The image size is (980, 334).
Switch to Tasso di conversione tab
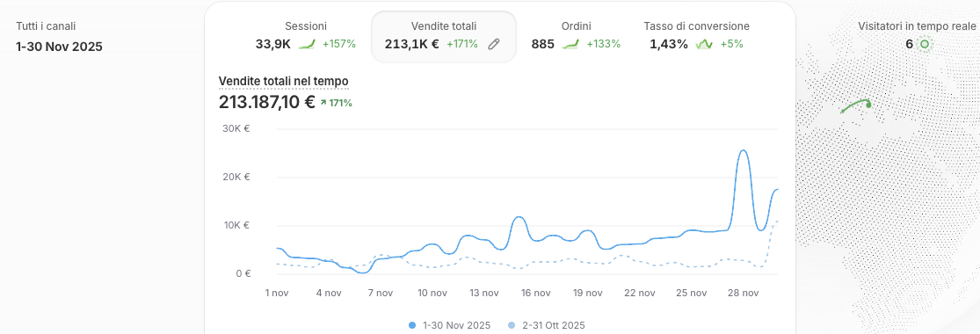(x=696, y=36)
